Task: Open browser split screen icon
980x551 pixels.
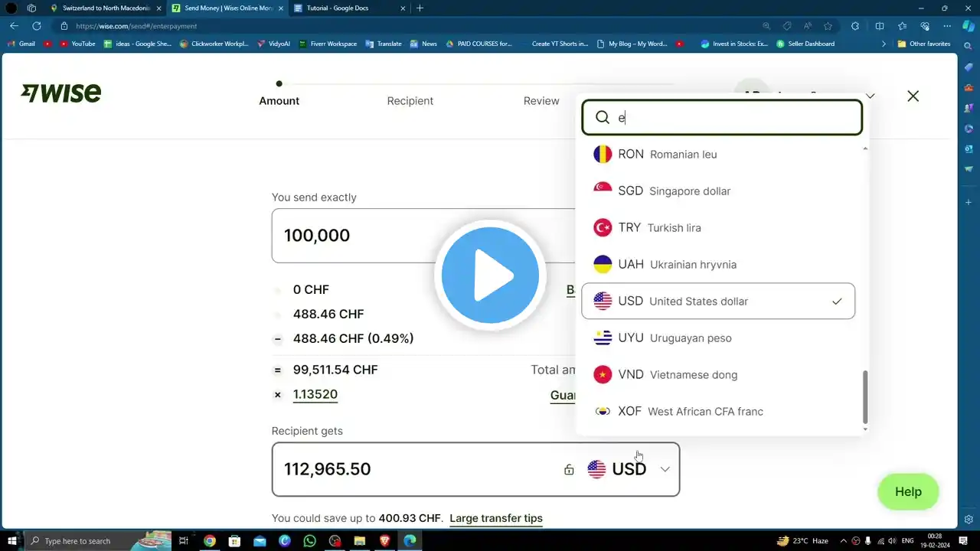Action: coord(880,26)
